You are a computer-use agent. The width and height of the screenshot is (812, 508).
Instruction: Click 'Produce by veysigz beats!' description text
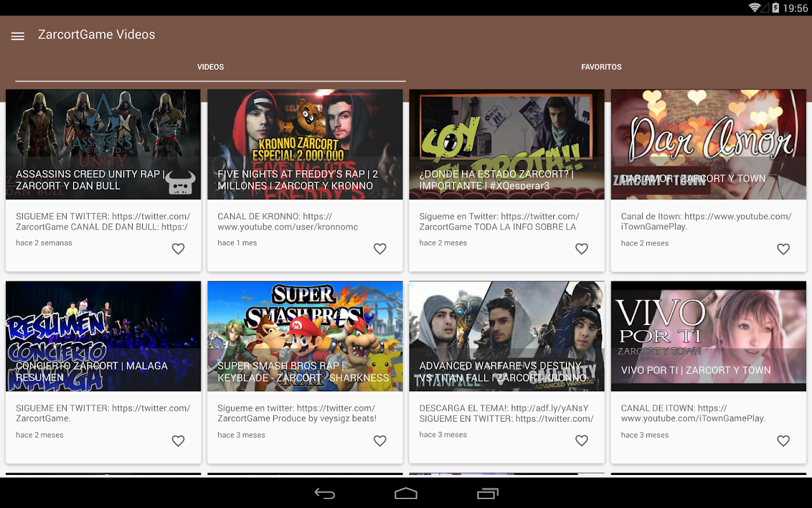click(325, 418)
